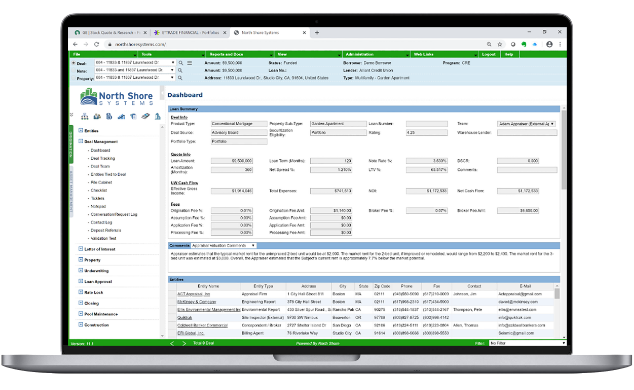Open the Team dropdown in Deal Info
634x390 pixels.
pyautogui.click(x=526, y=124)
